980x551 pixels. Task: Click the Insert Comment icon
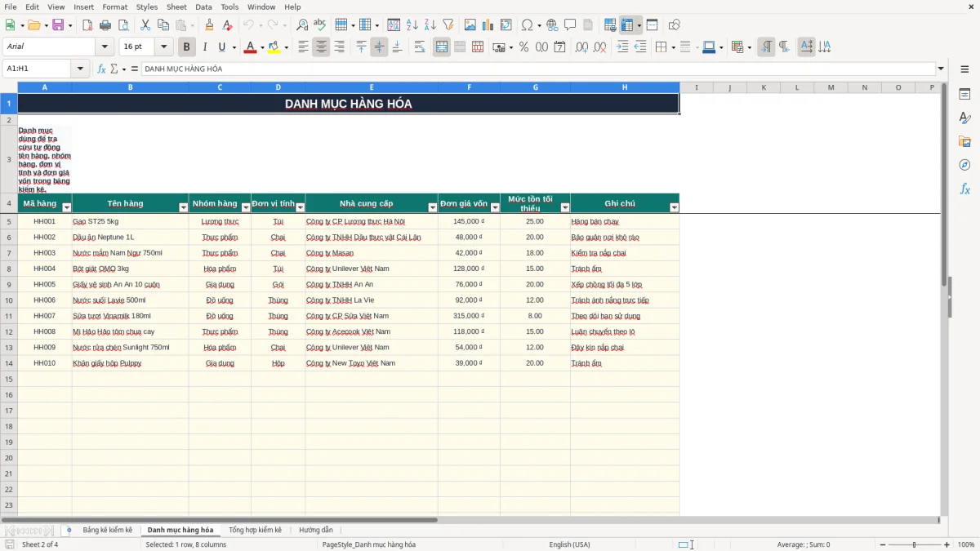click(570, 25)
